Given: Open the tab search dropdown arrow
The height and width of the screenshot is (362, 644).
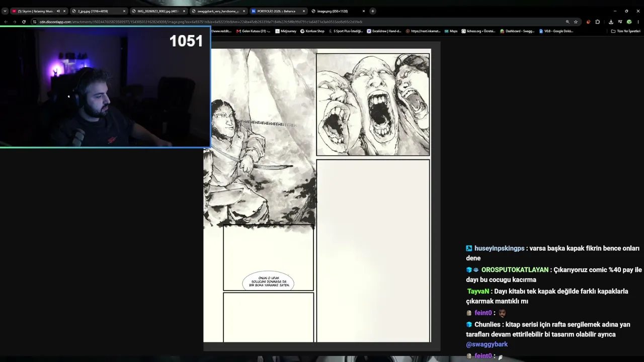Looking at the screenshot, I should click(5, 11).
